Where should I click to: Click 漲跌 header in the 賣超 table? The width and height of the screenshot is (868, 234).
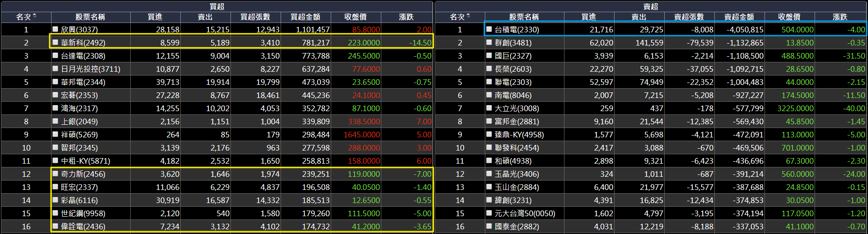click(840, 17)
